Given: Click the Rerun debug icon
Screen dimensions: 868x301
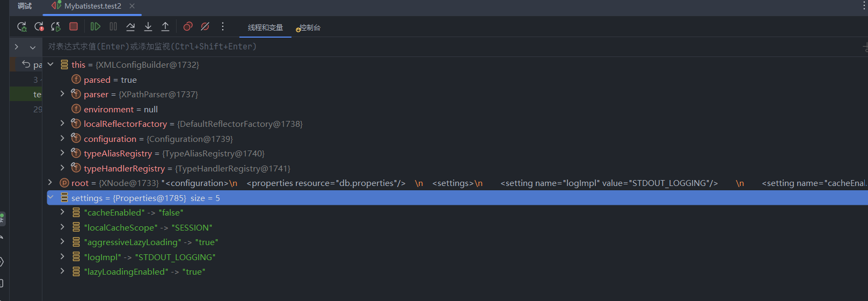Looking at the screenshot, I should pyautogui.click(x=22, y=26).
